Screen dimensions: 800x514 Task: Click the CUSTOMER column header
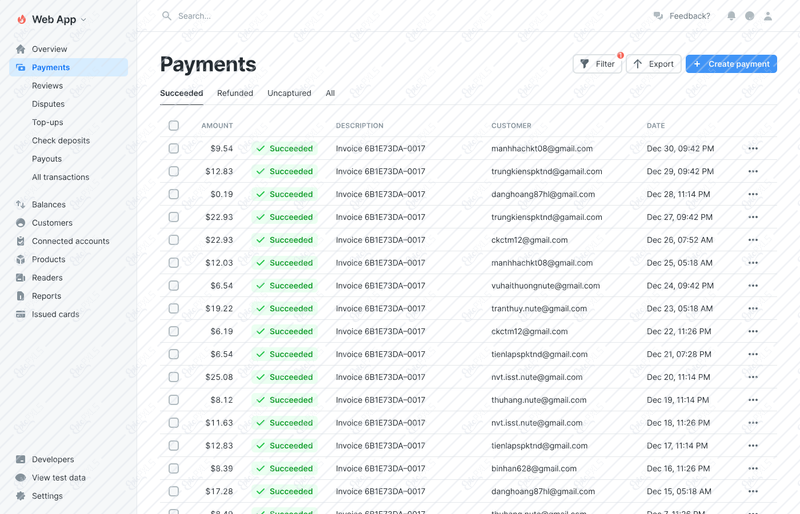point(511,126)
